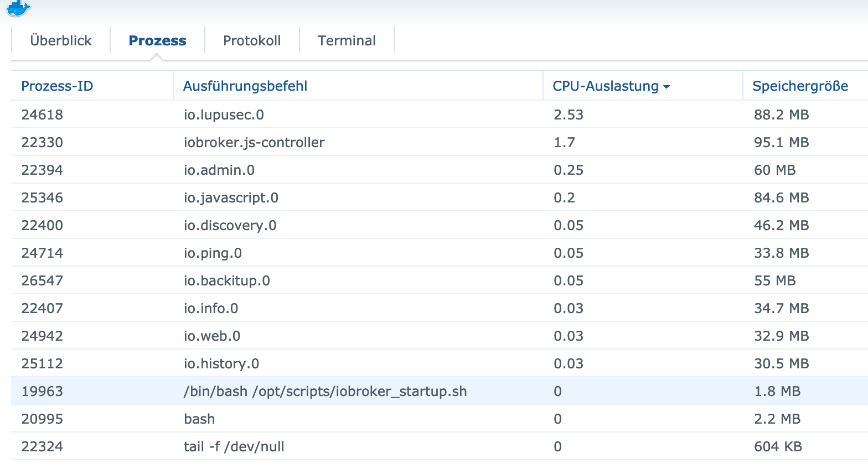Click memory value 32.9 MB
This screenshot has width=868, height=469.
781,336
